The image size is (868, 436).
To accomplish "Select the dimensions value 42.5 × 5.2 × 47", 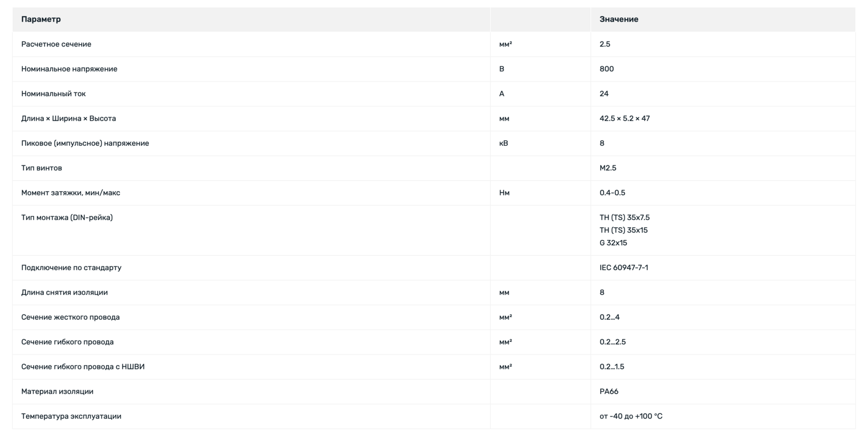I will pos(624,118).
